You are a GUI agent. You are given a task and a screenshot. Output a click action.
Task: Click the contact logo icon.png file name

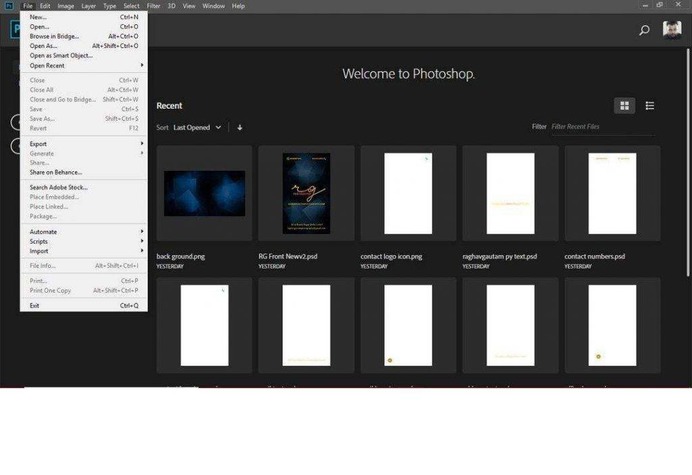click(391, 256)
